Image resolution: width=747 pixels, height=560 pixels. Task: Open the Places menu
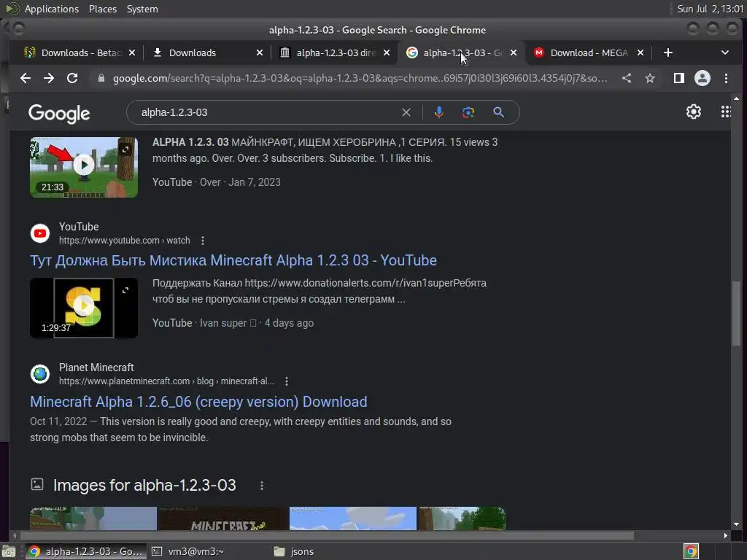click(103, 9)
